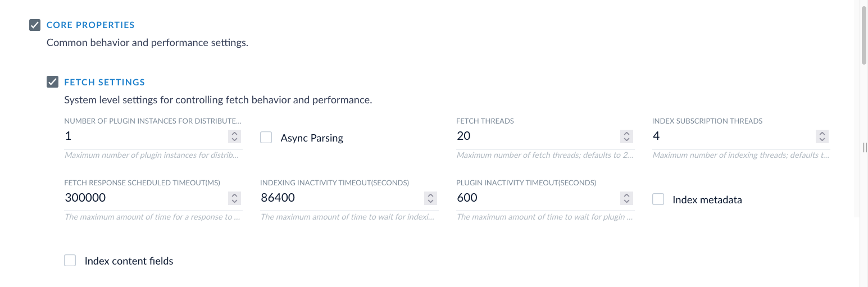
Task: Click stepper arrows for Number of Plugin Instances
Action: pos(235,136)
